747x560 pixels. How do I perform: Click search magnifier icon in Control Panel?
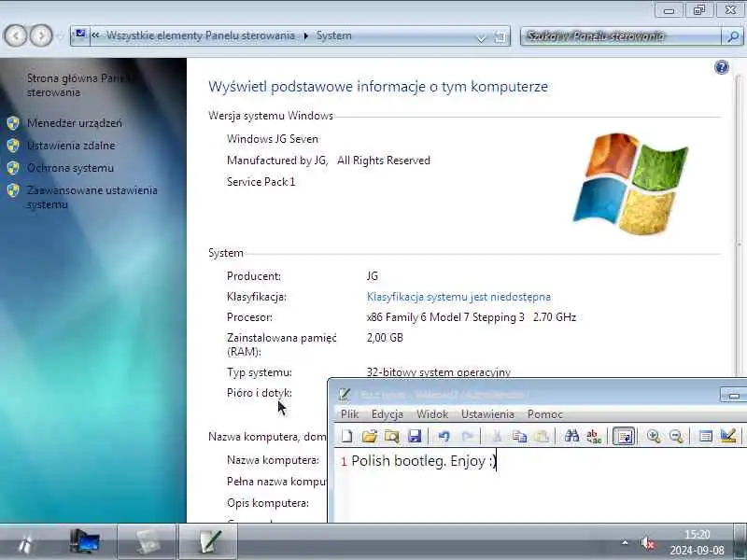[x=733, y=36]
